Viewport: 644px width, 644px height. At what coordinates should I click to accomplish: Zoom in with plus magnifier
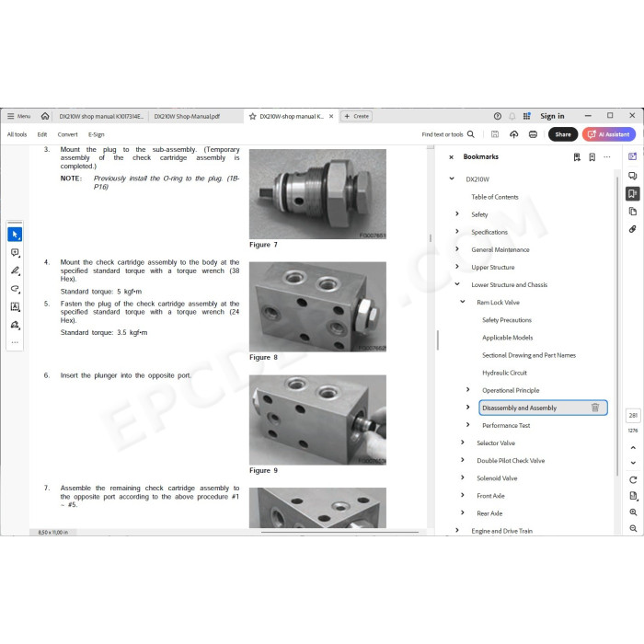[633, 512]
